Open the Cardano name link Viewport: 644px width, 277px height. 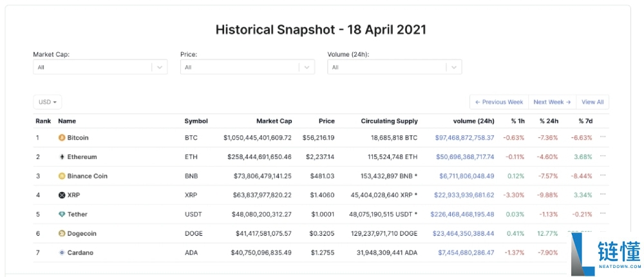tap(80, 253)
